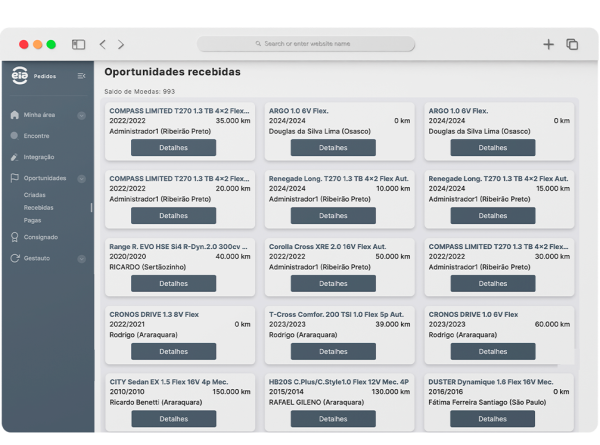Image resolution: width=600 pixels, height=445 pixels.
Task: Open Detalhes for HB20S C.Plus
Action: tap(333, 419)
